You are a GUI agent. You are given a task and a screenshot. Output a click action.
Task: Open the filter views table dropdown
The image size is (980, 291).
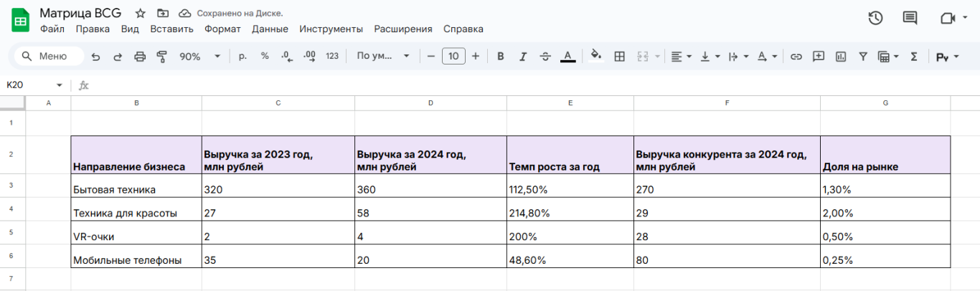pos(889,56)
